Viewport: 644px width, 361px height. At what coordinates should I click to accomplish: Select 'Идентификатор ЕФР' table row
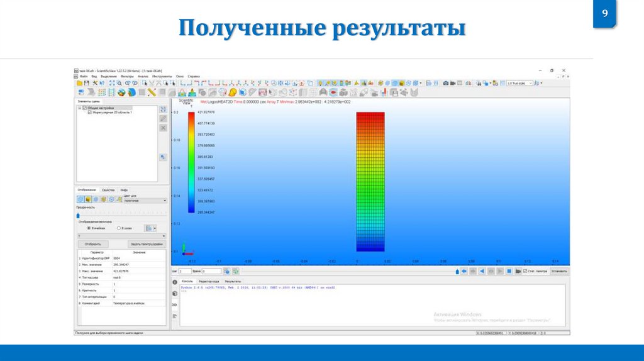[122, 258]
